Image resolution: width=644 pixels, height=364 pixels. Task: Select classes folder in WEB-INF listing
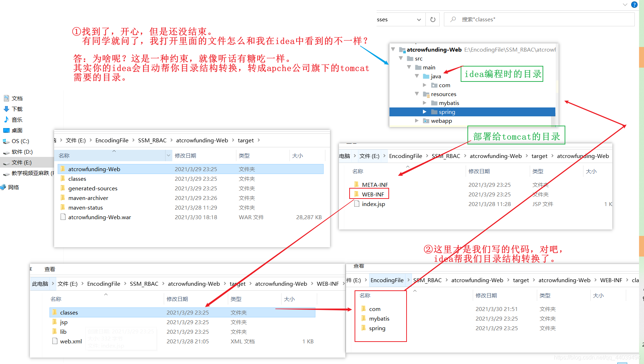[x=182, y=312]
